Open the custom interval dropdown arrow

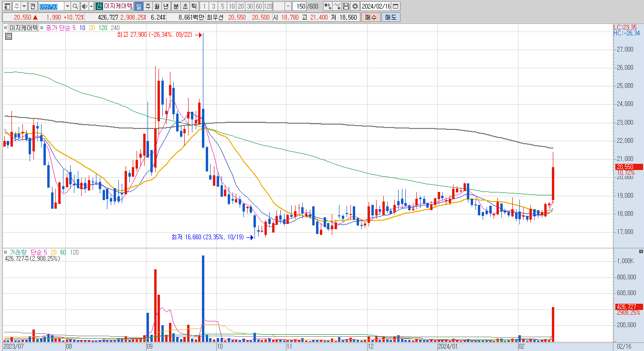point(288,6)
